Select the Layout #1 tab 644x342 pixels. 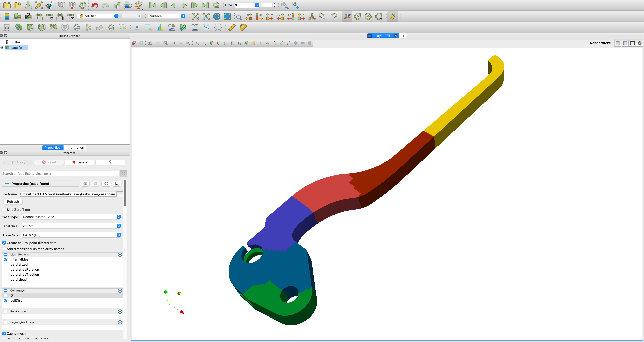382,36
